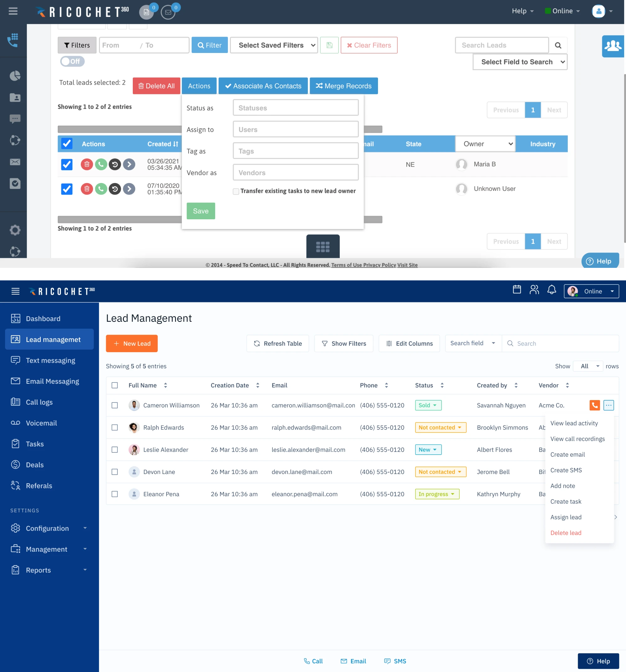Viewport: 626px width, 672px height.
Task: Open the Terms of Use link
Action: click(x=348, y=265)
